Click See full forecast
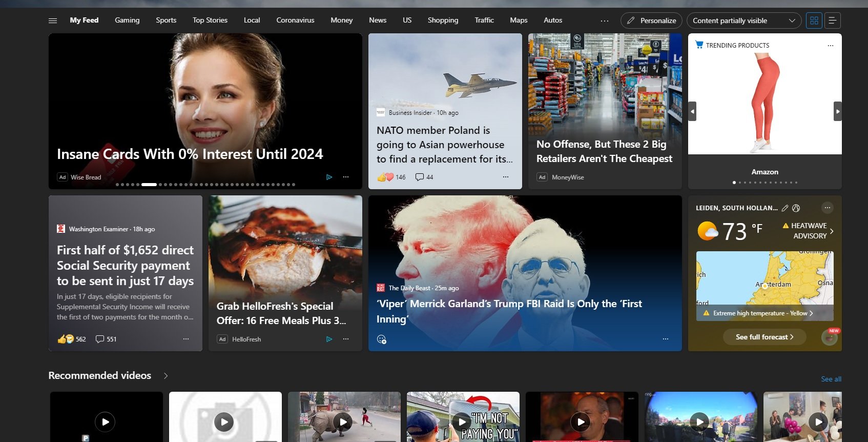 click(x=764, y=337)
